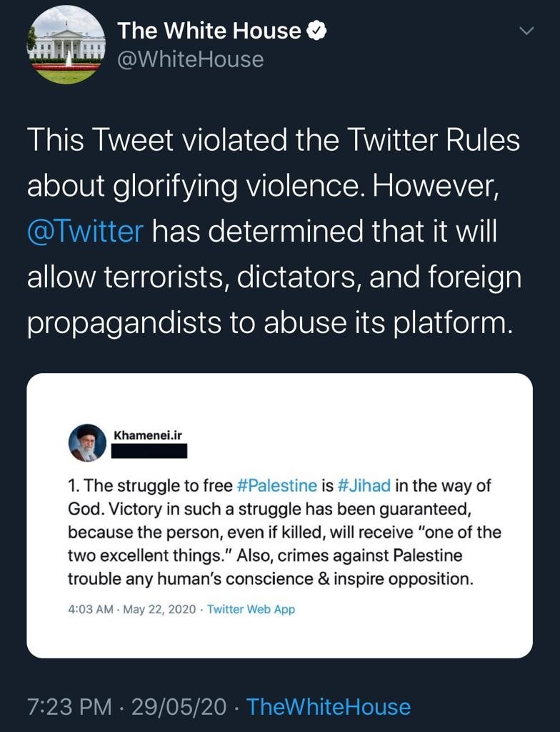Image resolution: width=560 pixels, height=732 pixels.
Task: Click The White House display name
Action: point(209,31)
